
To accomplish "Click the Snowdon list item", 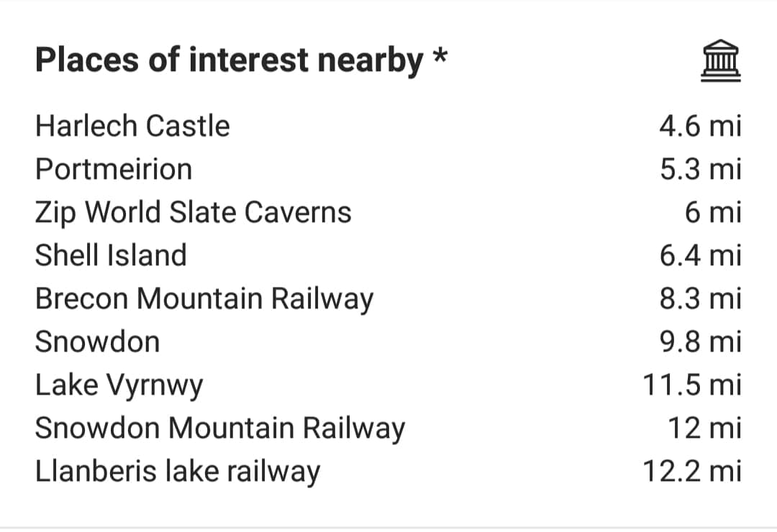I will point(97,341).
